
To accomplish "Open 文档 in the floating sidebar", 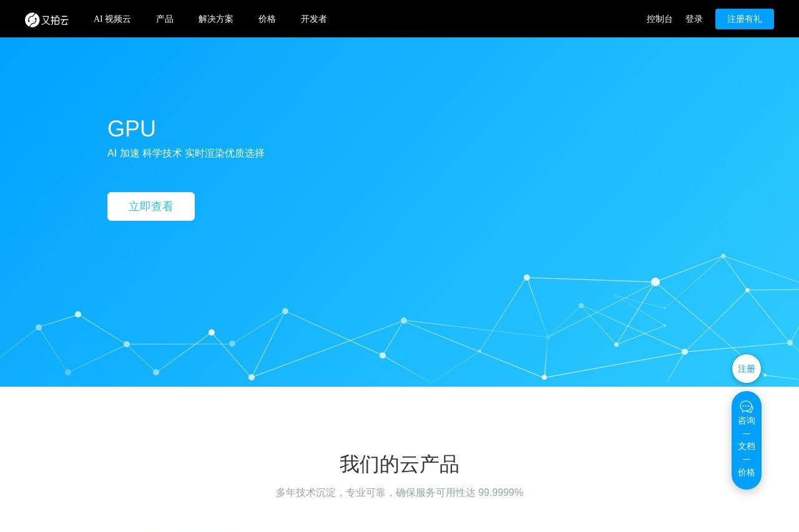I will 747,447.
